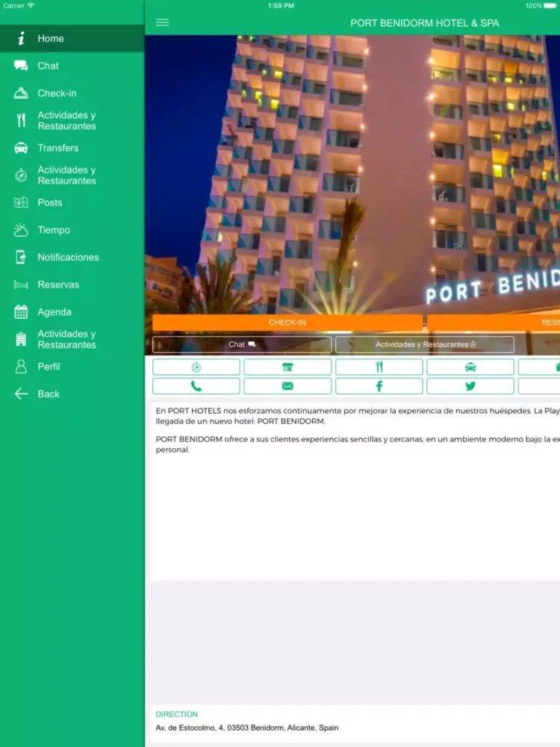Screen dimensions: 560x747
Task: Open Perfil in the sidebar
Action: 72,367
